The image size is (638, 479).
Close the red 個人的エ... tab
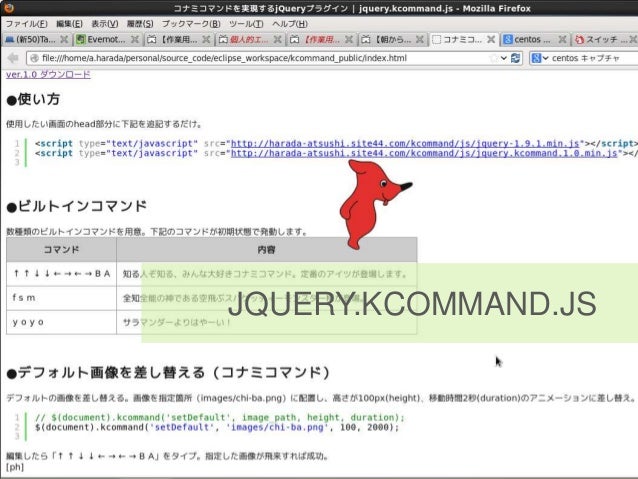pos(277,39)
